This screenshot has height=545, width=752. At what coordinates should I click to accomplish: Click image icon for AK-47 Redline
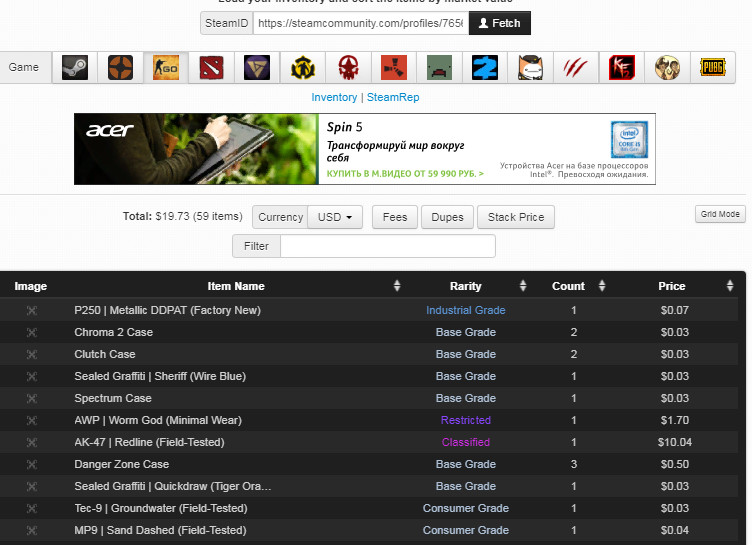(x=32, y=442)
